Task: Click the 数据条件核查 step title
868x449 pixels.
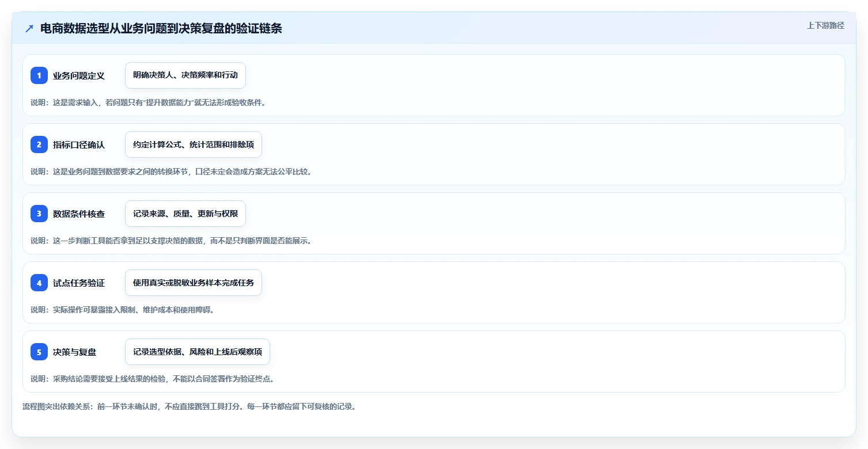Action: click(79, 214)
